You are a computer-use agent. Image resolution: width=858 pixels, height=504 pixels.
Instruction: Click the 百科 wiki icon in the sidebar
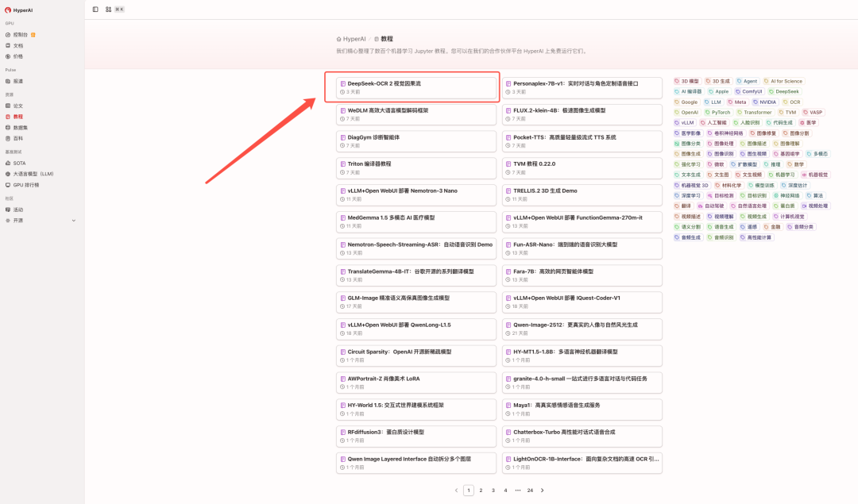click(x=8, y=138)
